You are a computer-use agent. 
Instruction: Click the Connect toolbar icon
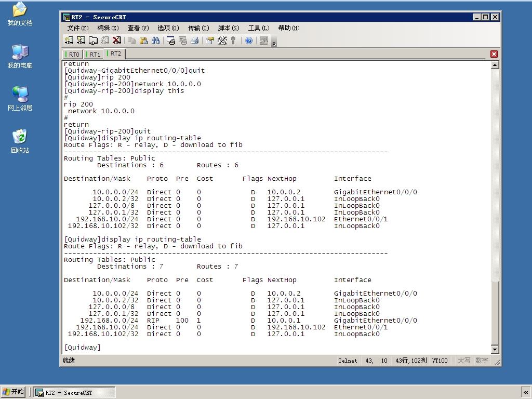(69, 41)
